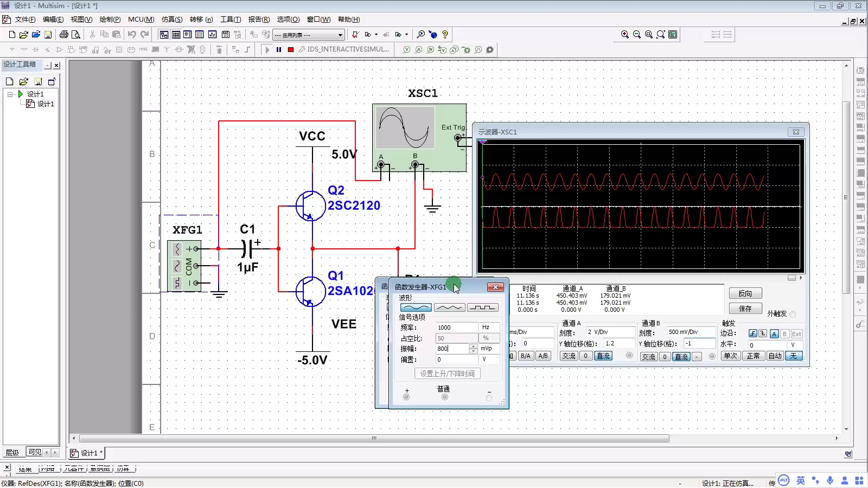Select the current probe icon
This screenshot has height=488, width=868.
[418, 49]
